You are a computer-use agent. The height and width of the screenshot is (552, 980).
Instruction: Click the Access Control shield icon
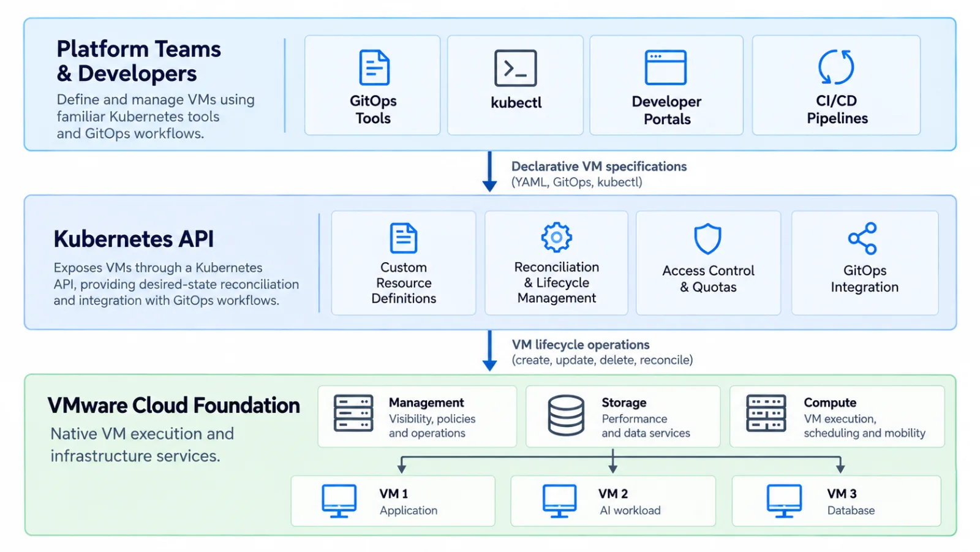pos(707,239)
